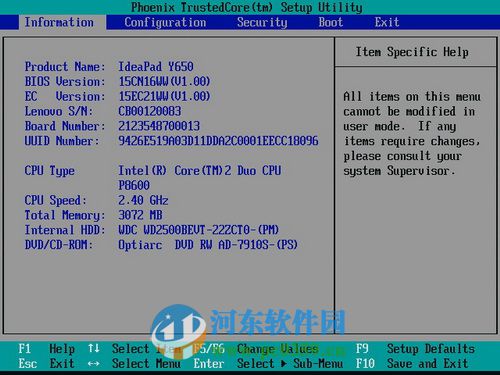Click the help text about user mode

click(412, 134)
